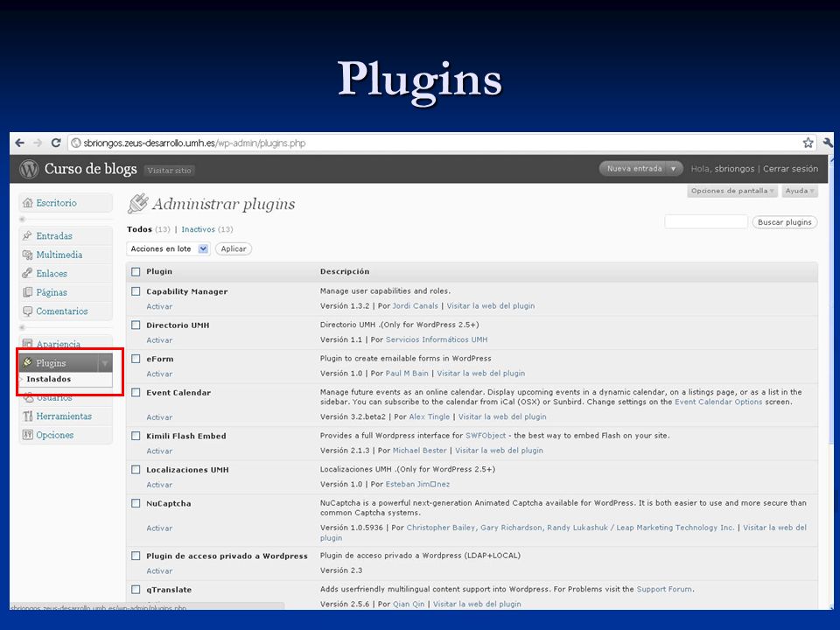Click the Visitar sitio button
Screen dimensions: 840x630
click(169, 171)
